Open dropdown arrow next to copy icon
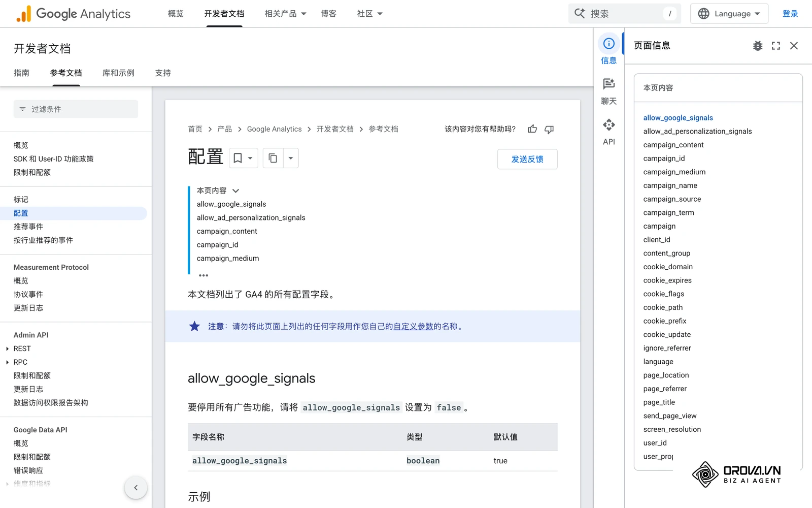Image resolution: width=812 pixels, height=508 pixels. point(291,158)
